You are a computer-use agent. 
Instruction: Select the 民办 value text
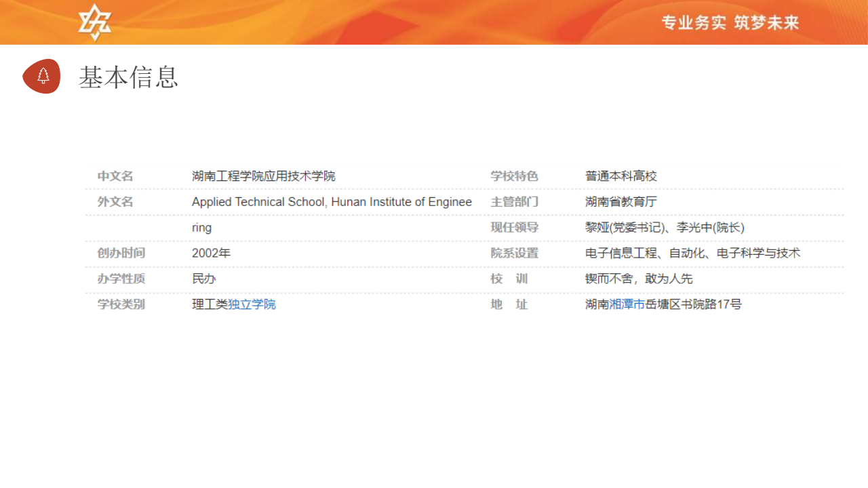click(x=204, y=279)
